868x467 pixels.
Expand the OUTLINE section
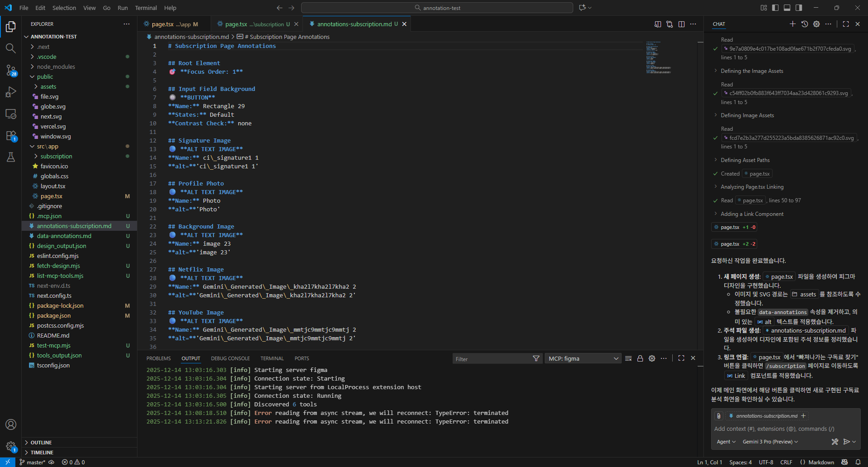[x=41, y=443]
